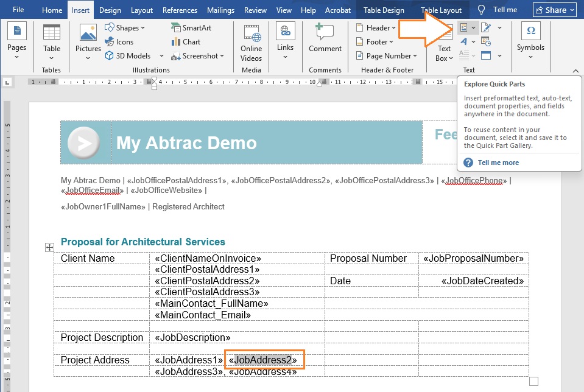This screenshot has width=584, height=392.
Task: Click the Share button
Action: pos(554,10)
